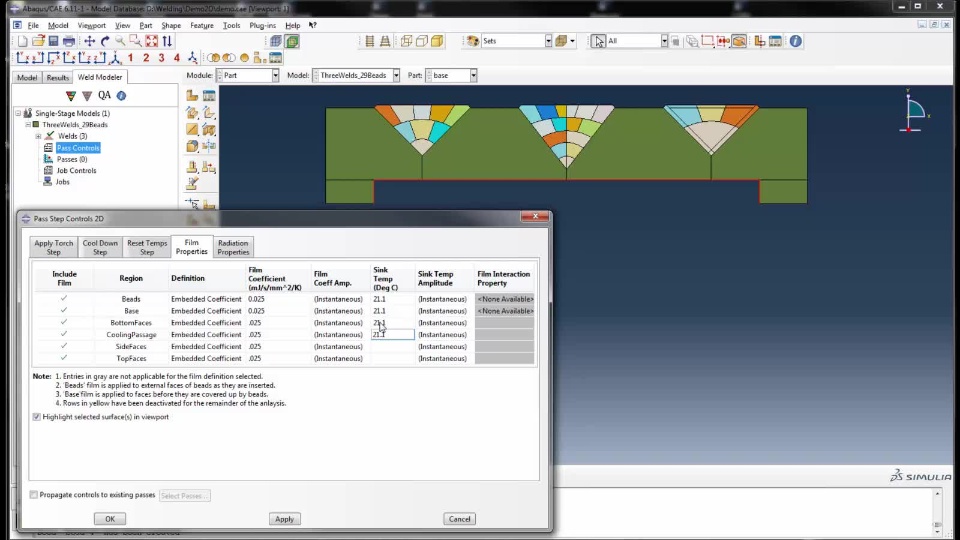Image resolution: width=960 pixels, height=540 pixels.
Task: Click the arrow selection cursor tool icon
Action: (x=598, y=41)
